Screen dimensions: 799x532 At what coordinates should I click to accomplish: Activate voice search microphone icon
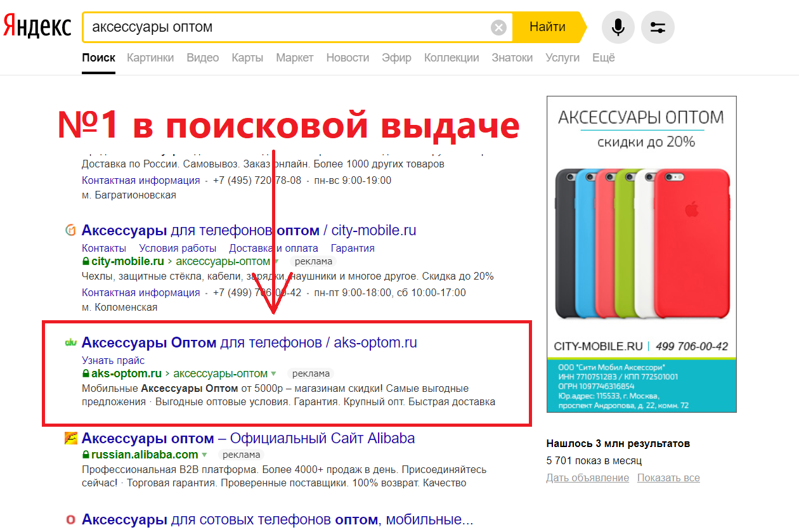(618, 27)
